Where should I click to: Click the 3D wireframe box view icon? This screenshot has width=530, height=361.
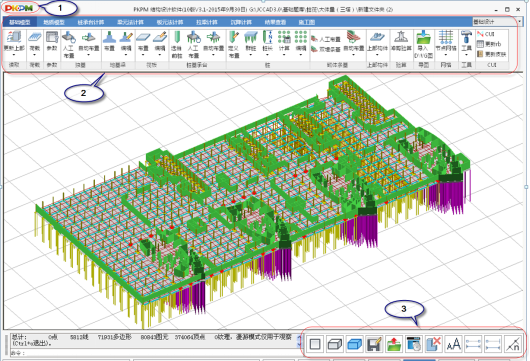pyautogui.click(x=335, y=344)
